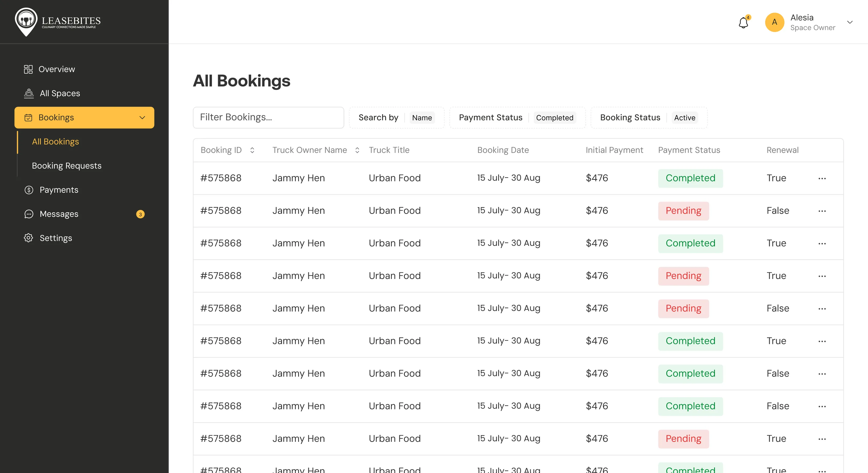The width and height of the screenshot is (868, 473).
Task: Click the Bookings calendar icon
Action: tap(28, 118)
